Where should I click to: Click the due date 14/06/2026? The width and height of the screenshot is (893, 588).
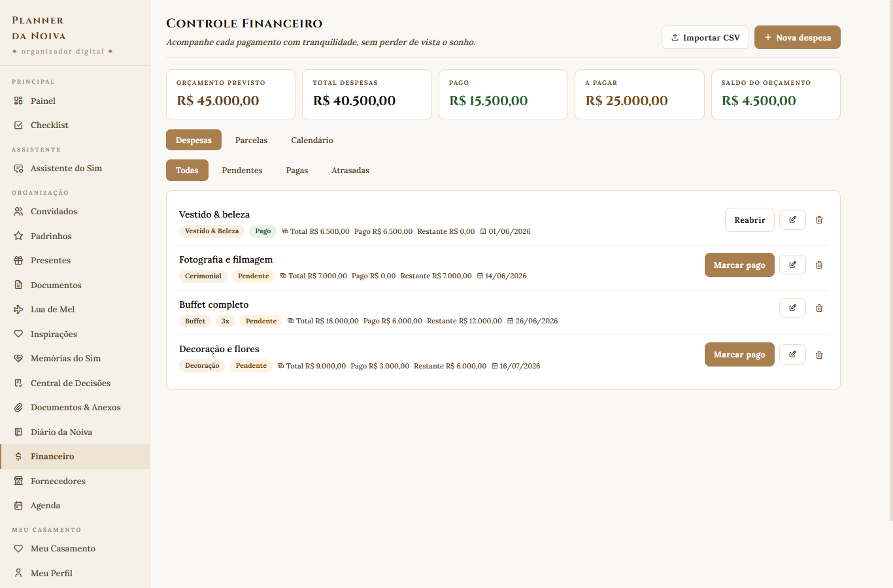[x=502, y=276]
